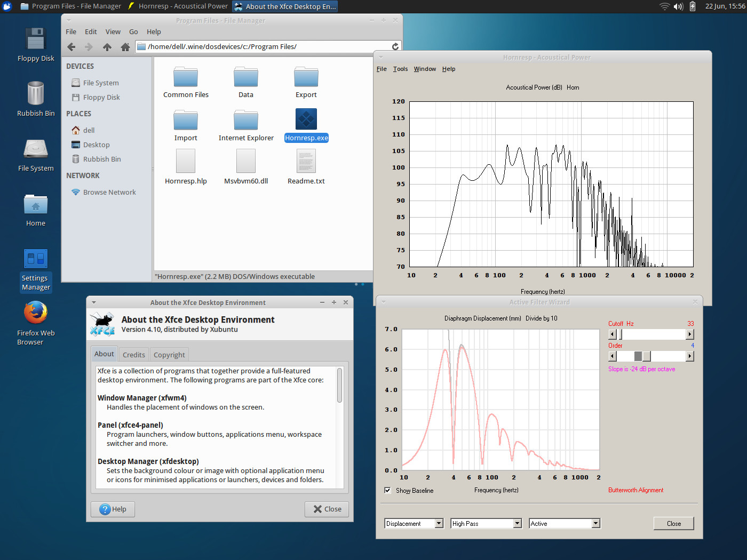The width and height of the screenshot is (747, 560).
Task: Switch to the Copyright tab
Action: [169, 355]
